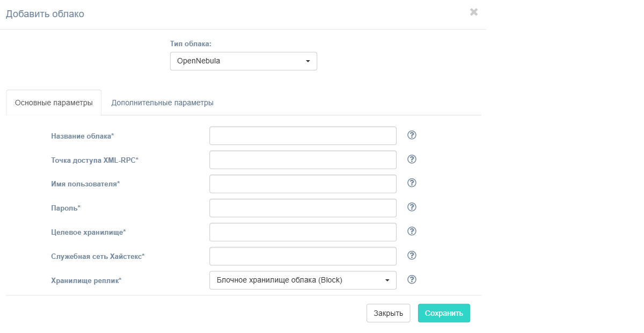
Task: View hint for Имя пользователя field
Action: pos(412,183)
